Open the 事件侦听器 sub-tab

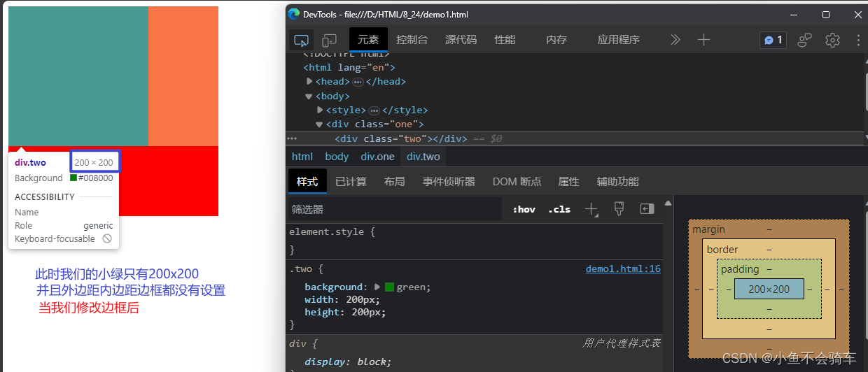point(449,182)
